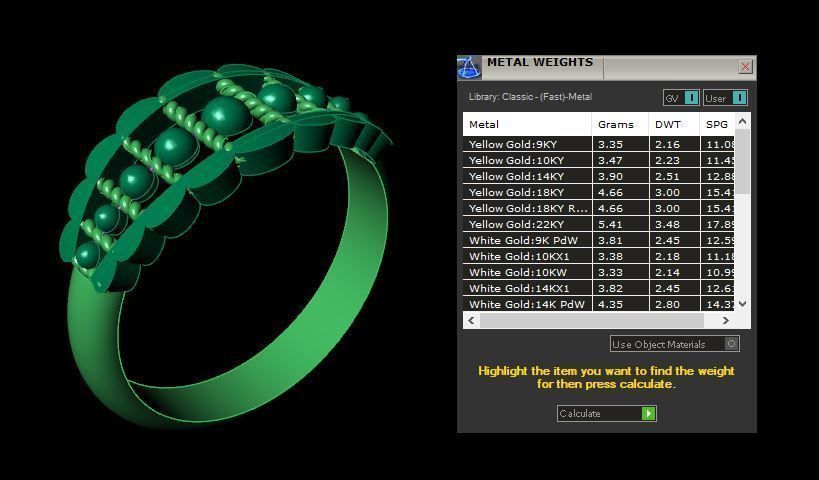The width and height of the screenshot is (819, 480).
Task: Click the 2.80 DWT value
Action: (x=668, y=304)
